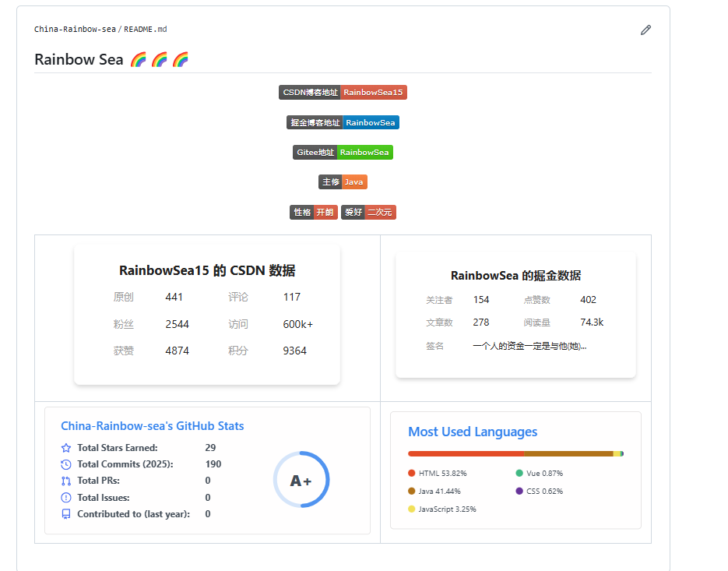Click the JavaScript yellow language dot
The image size is (728, 571).
(x=411, y=509)
